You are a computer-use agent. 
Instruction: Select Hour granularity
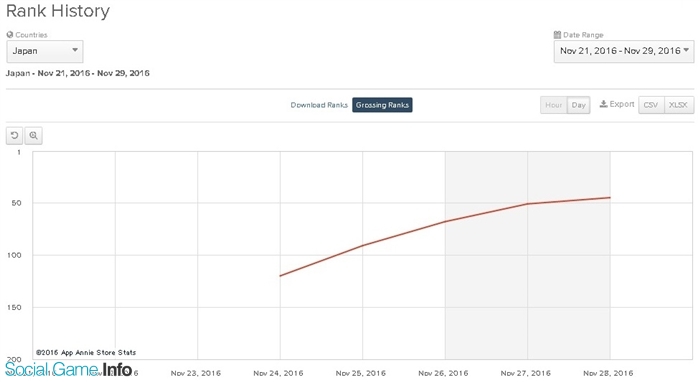(554, 105)
